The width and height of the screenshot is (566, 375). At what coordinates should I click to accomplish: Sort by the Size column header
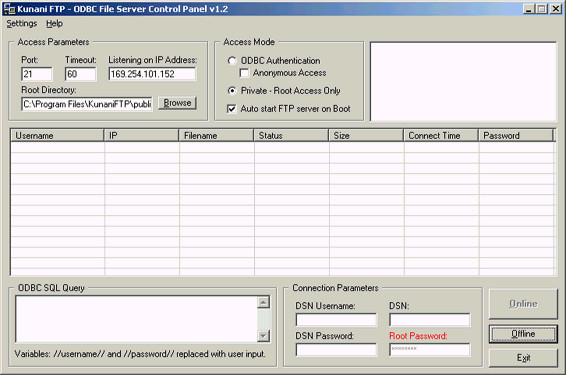click(x=366, y=135)
